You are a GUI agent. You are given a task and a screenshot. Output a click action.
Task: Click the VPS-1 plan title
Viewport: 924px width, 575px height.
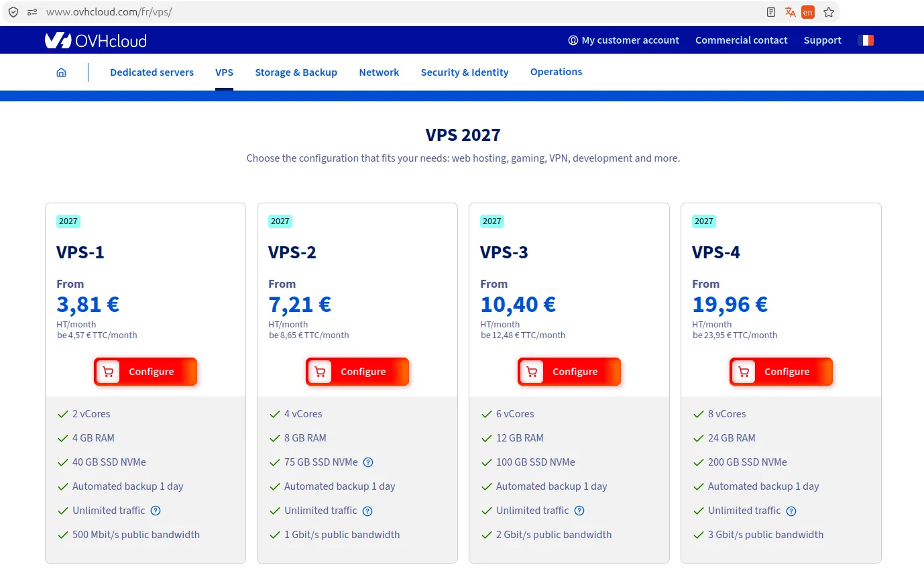coord(80,252)
